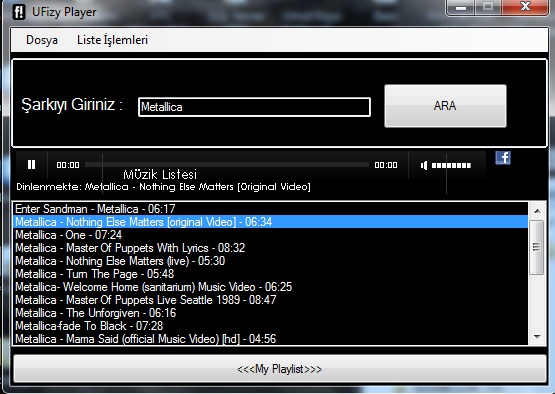The width and height of the screenshot is (555, 394).
Task: Click the elapsed time 00:00 display
Action: tap(68, 165)
